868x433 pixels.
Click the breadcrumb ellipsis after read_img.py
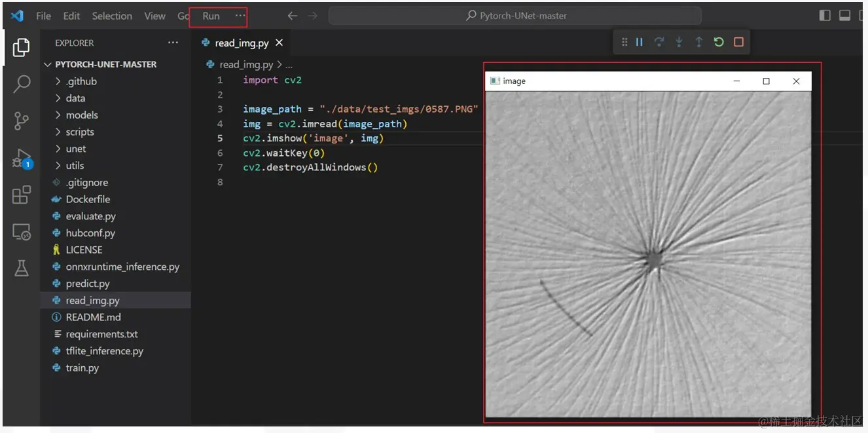tap(289, 64)
